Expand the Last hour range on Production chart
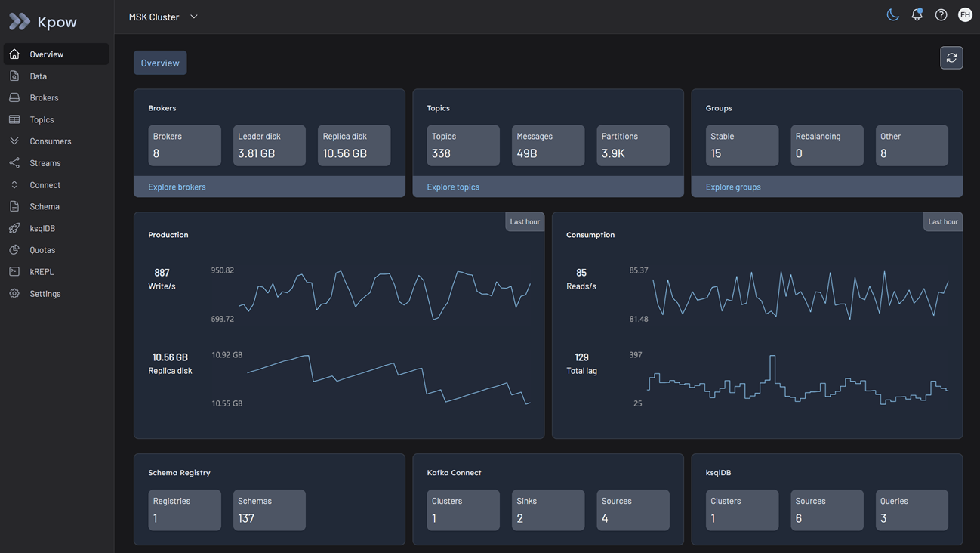980x553 pixels. click(524, 221)
